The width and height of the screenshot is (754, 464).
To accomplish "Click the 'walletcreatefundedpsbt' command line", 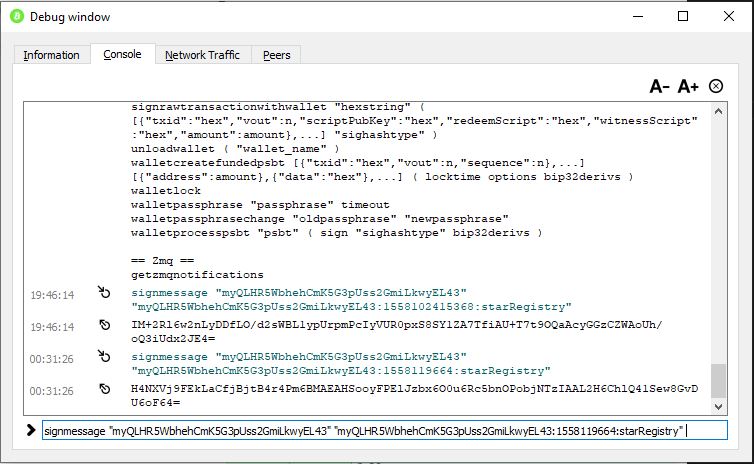I will tap(383, 170).
